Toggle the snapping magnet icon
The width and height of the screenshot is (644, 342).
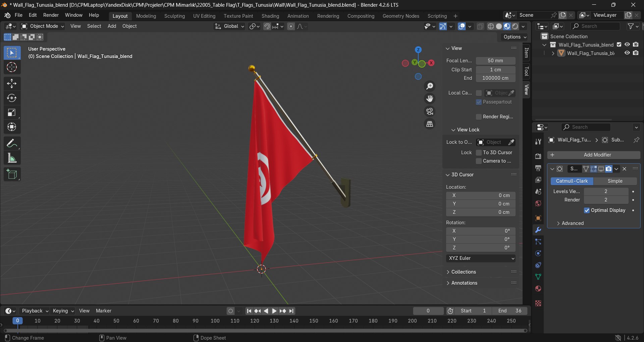(x=267, y=26)
